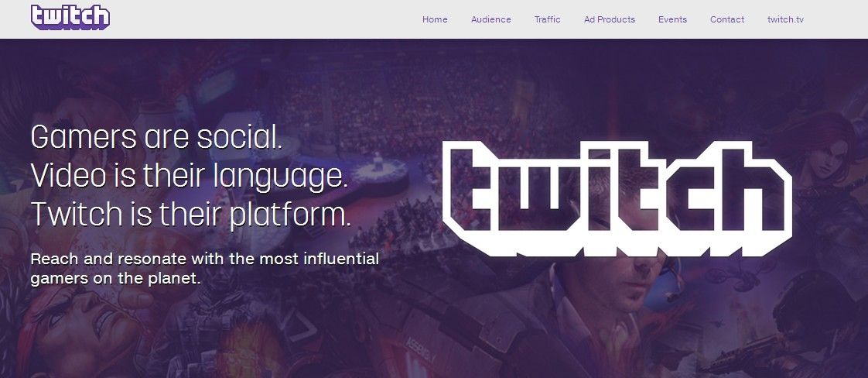The width and height of the screenshot is (868, 378).
Task: Navigate to the Events page
Action: [672, 19]
